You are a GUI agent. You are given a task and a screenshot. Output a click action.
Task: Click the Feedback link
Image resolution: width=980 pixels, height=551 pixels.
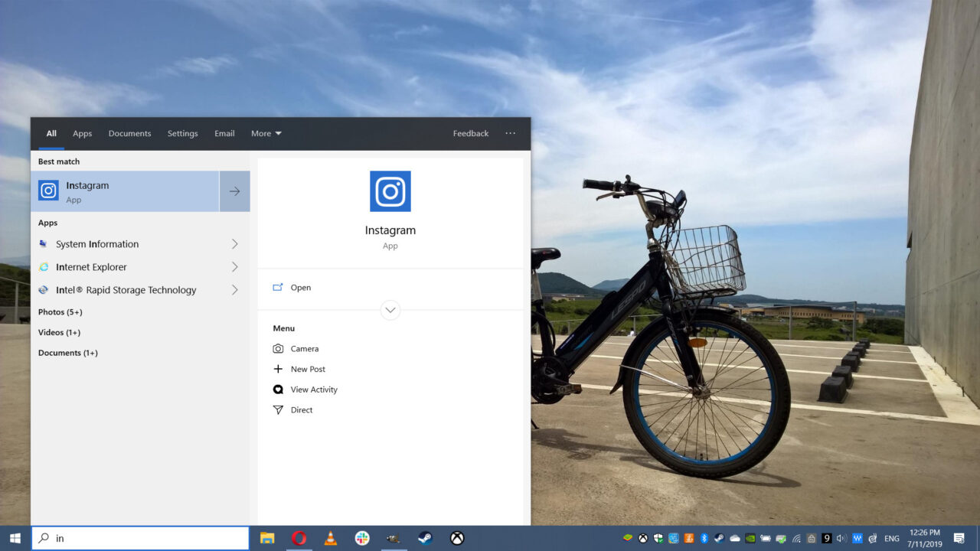pos(470,133)
